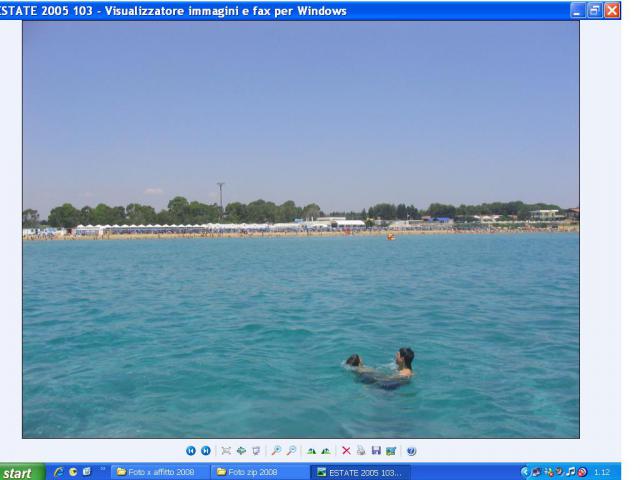Click the Best Fit icon
The width and height of the screenshot is (640, 480).
pyautogui.click(x=225, y=451)
